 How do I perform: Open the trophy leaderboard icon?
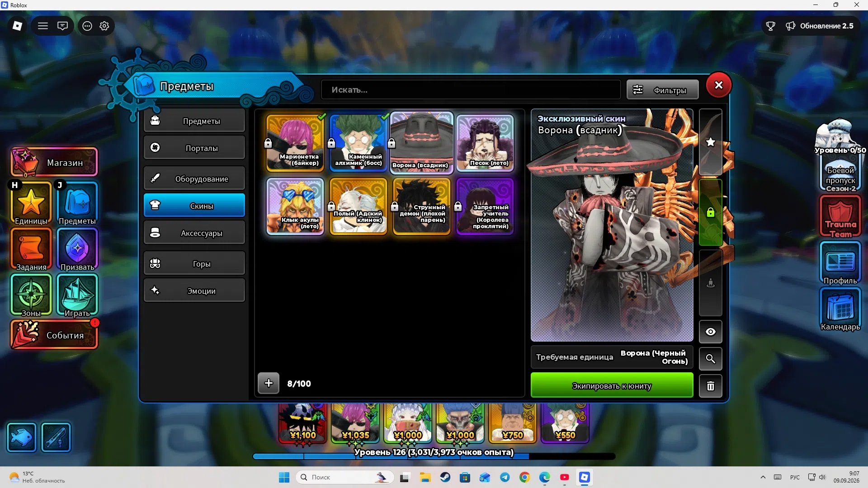tap(771, 26)
